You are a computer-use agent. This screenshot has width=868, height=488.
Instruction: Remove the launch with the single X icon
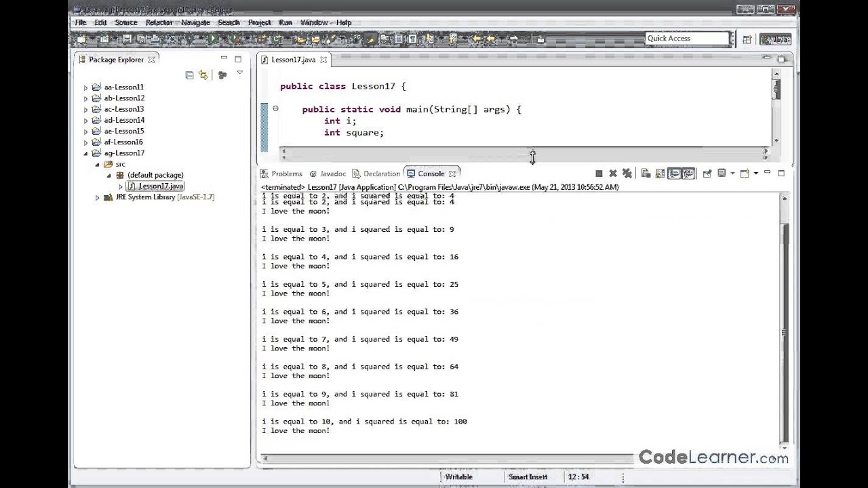tap(613, 174)
